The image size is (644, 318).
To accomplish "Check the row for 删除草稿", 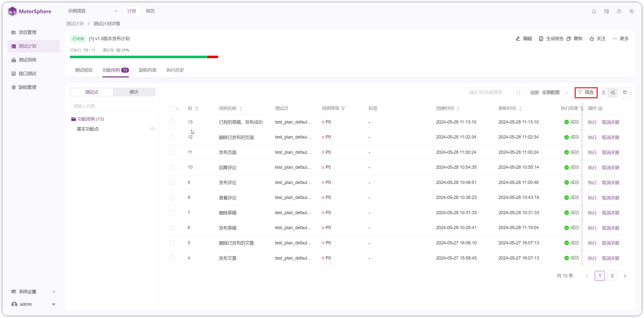I will coord(171,212).
